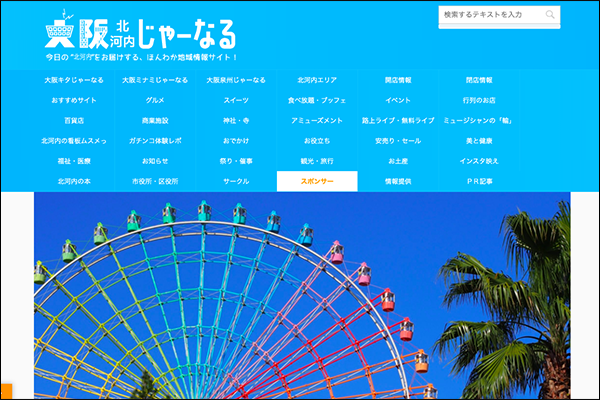Open the 閉店情報 category
Viewport: 600px width, 400px height.
(479, 80)
